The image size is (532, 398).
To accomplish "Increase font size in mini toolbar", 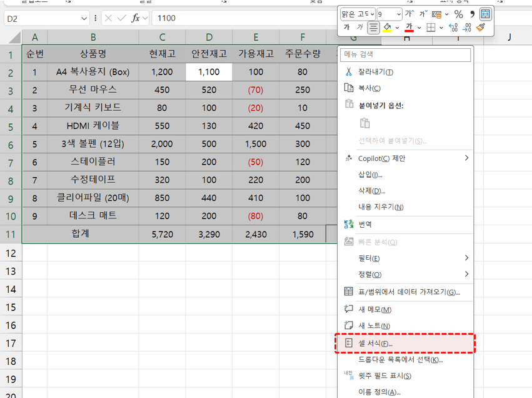I will tap(409, 14).
